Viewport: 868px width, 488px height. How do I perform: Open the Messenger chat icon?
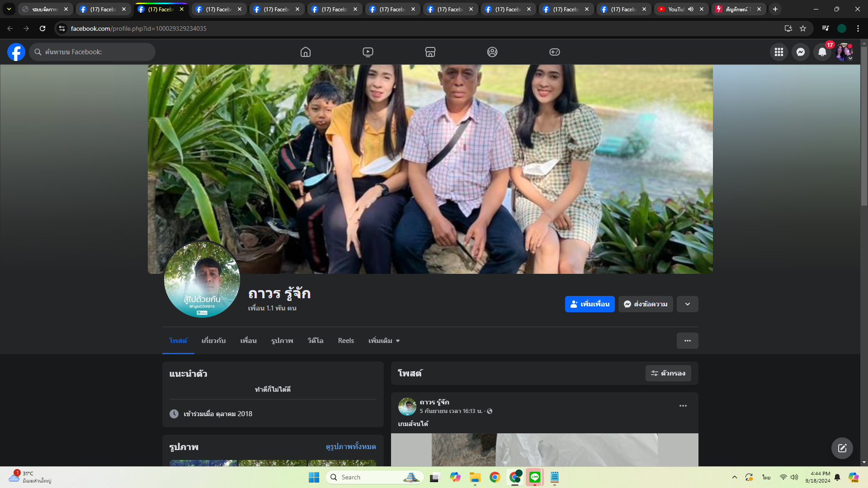(801, 52)
